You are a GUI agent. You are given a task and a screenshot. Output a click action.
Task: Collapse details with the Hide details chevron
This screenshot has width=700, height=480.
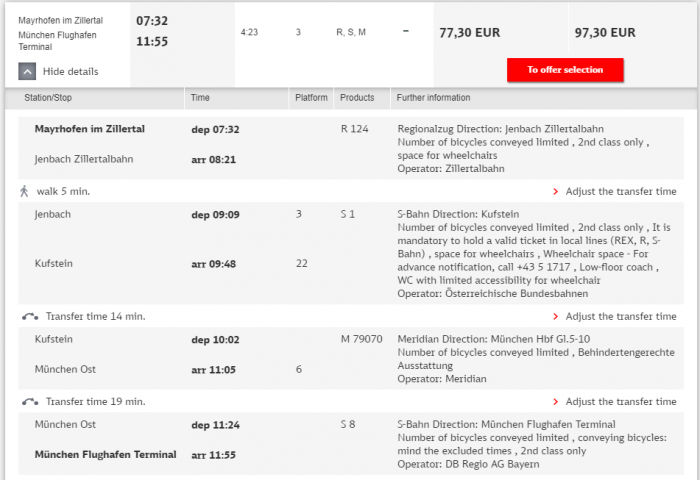tap(27, 71)
